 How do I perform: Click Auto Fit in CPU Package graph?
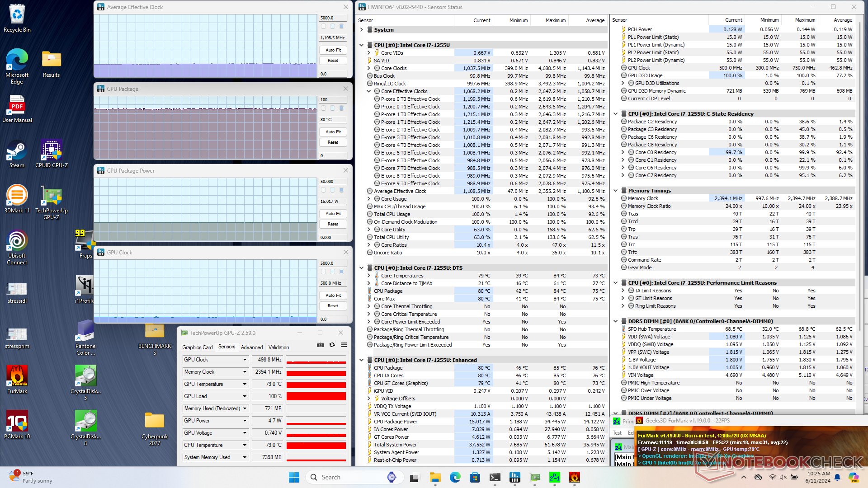(x=333, y=132)
